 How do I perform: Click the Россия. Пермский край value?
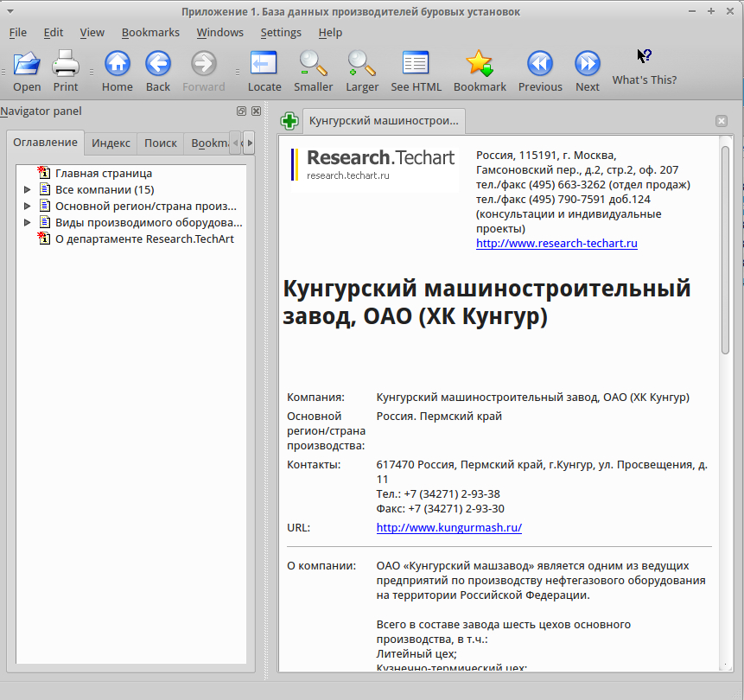click(x=439, y=417)
